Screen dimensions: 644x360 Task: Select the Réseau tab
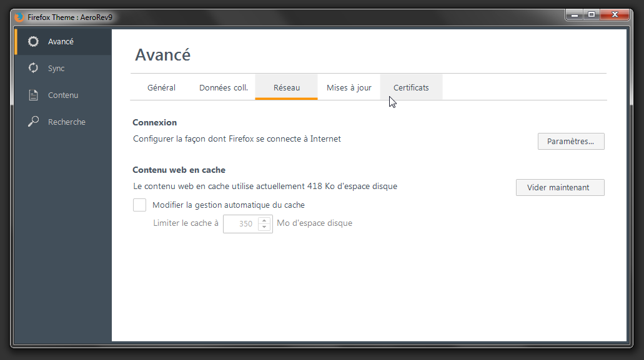(x=287, y=88)
